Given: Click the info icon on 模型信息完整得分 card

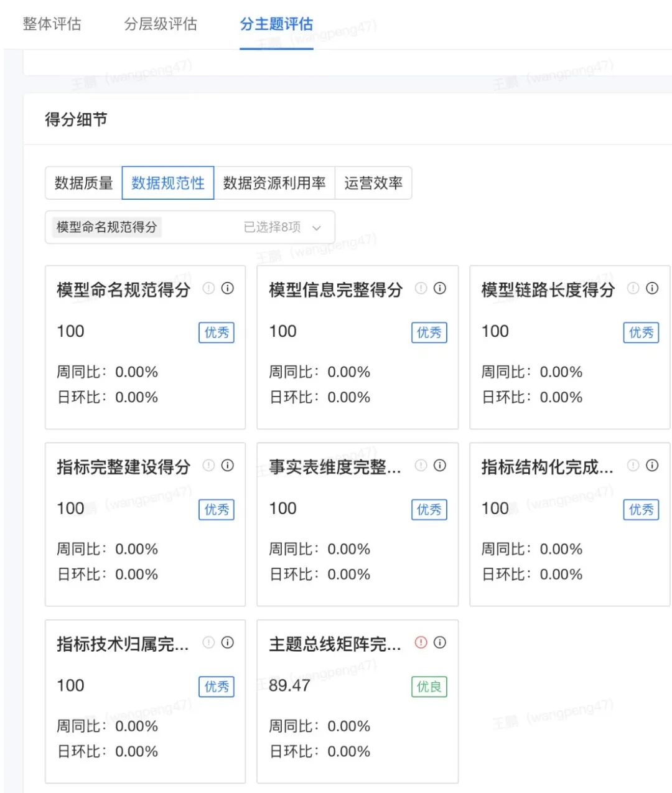Looking at the screenshot, I should [x=441, y=289].
